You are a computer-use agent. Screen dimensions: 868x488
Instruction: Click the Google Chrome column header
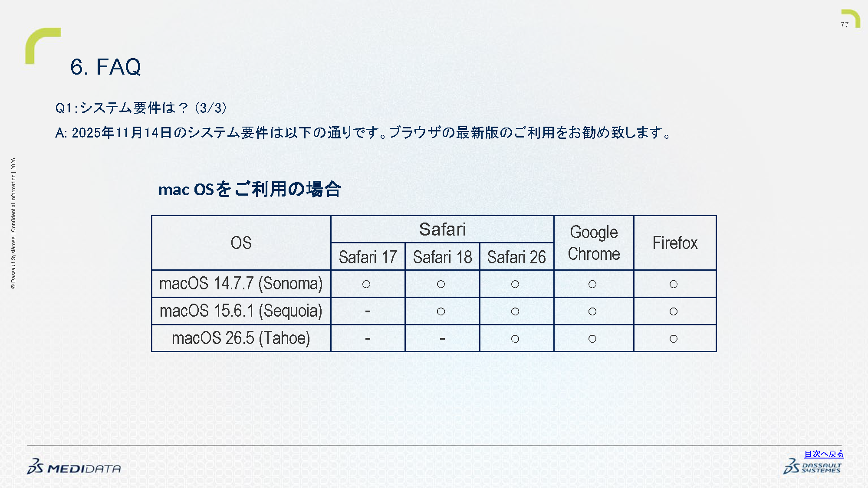[594, 243]
